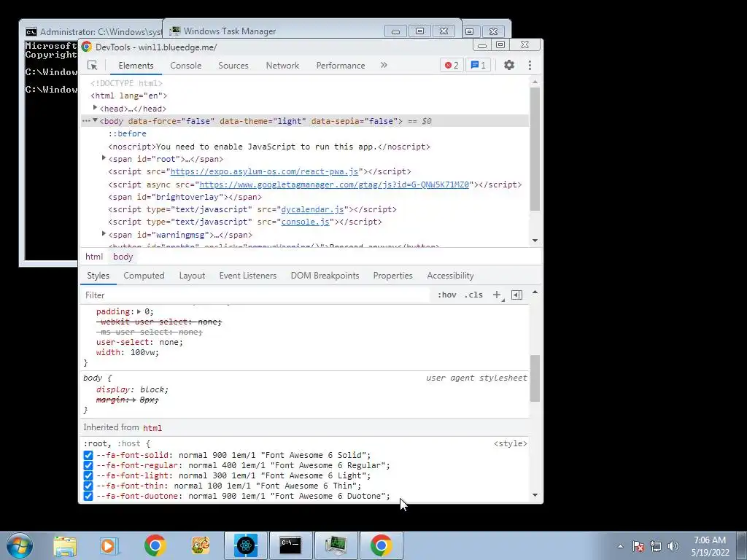Viewport: 747px width, 560px height.
Task: Switch to the running Chrome DevTools taskbar button
Action: tap(381, 545)
